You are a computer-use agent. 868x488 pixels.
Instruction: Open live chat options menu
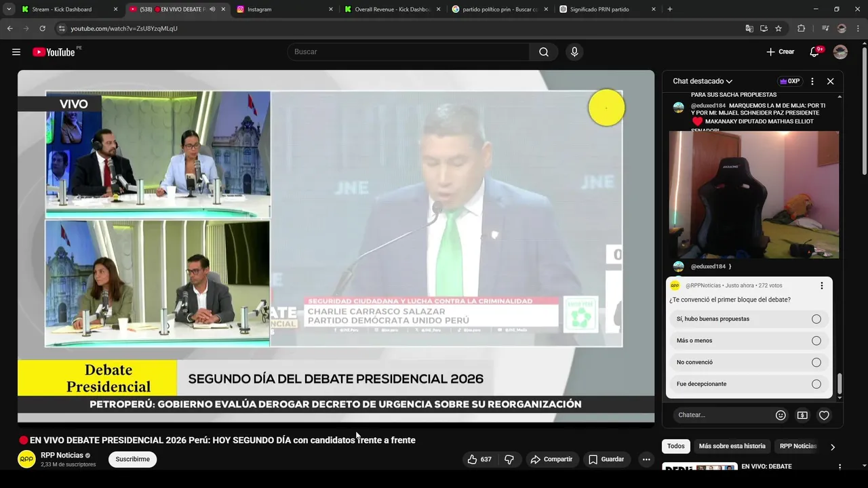point(812,81)
